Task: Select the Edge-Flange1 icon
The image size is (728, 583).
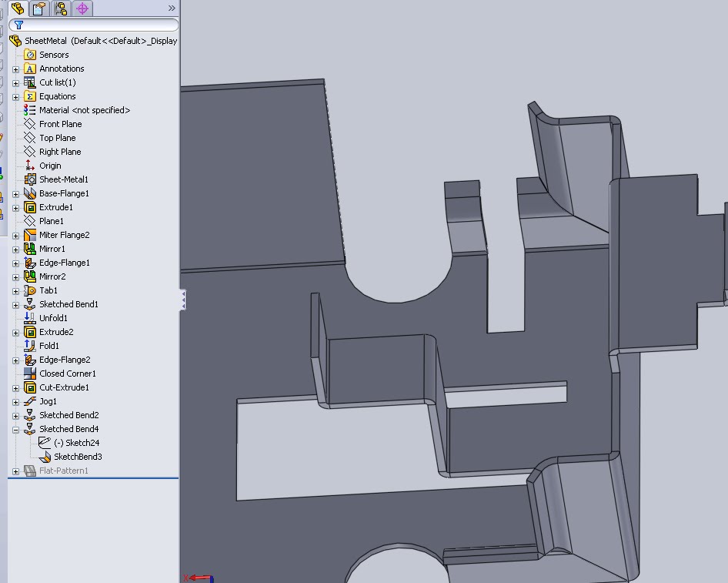Action: 30,263
